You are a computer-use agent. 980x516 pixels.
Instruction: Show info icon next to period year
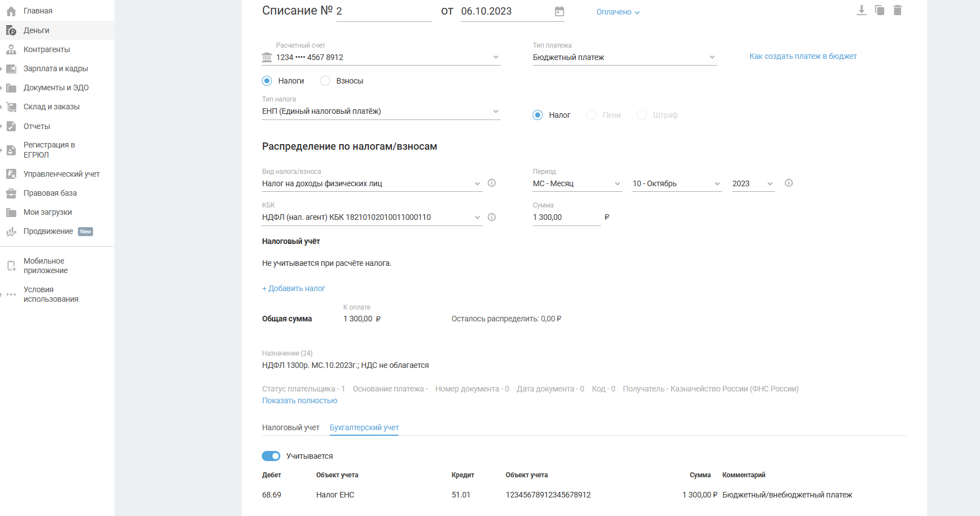point(789,183)
